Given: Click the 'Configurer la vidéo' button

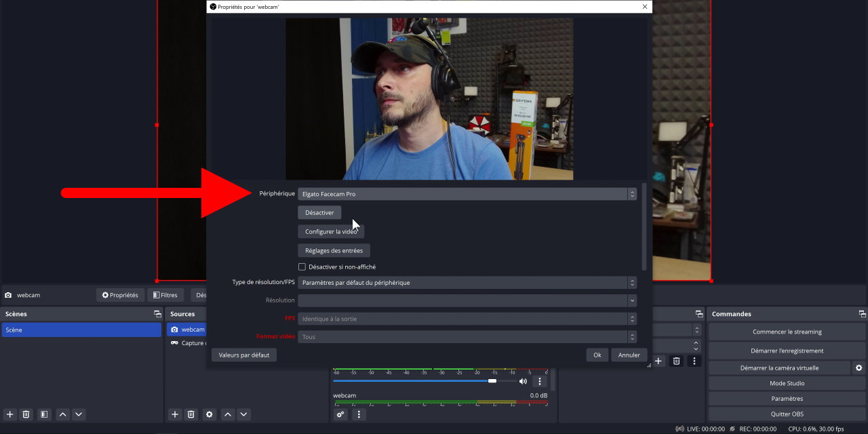Looking at the screenshot, I should (x=331, y=232).
